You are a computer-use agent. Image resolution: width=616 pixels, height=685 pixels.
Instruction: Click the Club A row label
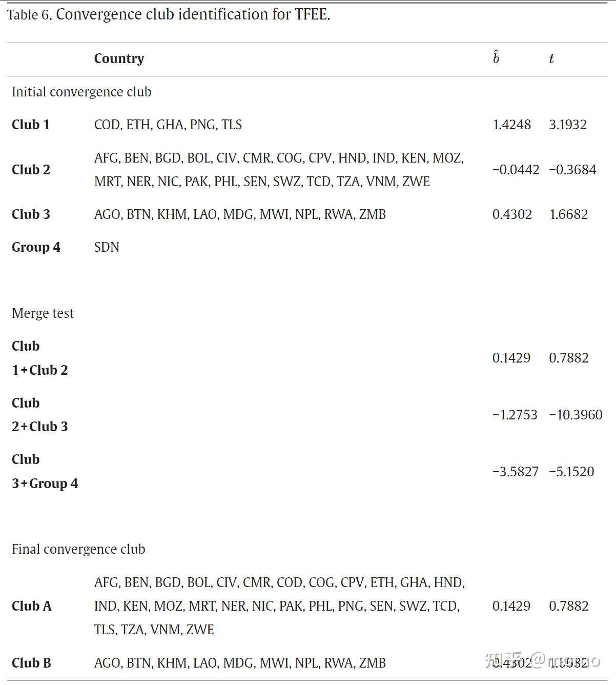click(31, 606)
